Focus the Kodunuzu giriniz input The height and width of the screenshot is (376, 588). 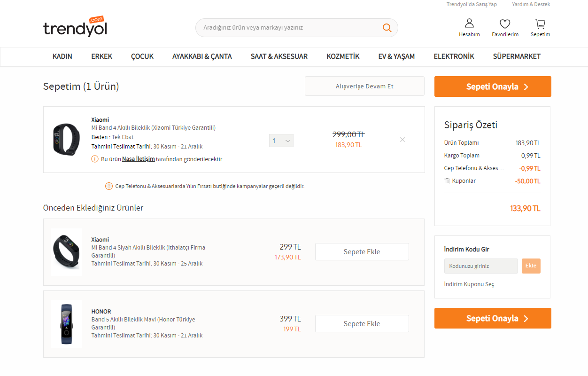pos(481,266)
